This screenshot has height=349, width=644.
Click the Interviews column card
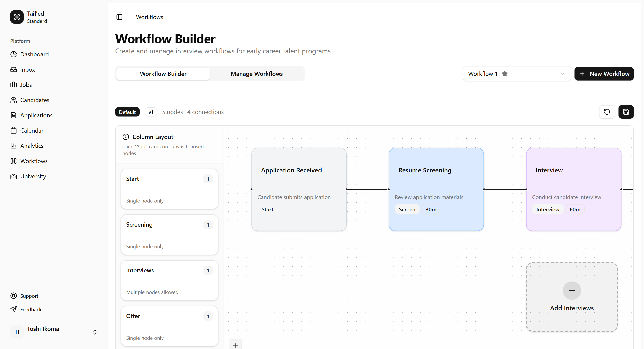(169, 280)
